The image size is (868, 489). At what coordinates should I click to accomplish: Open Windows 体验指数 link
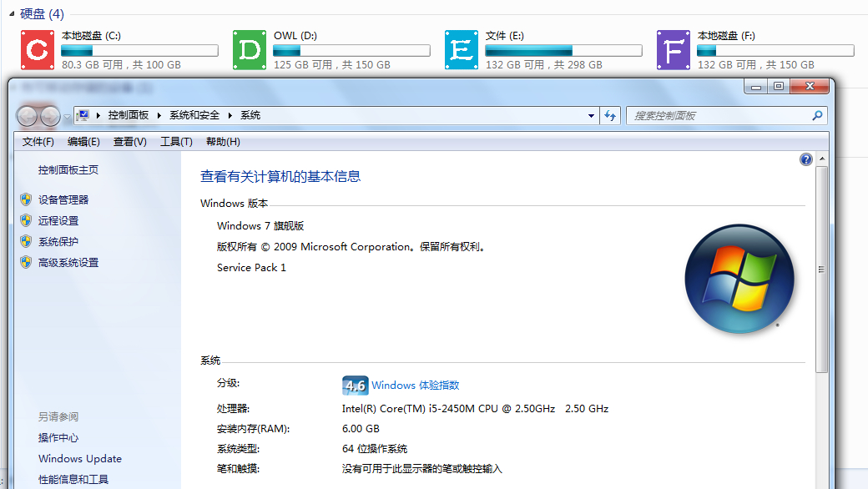click(x=415, y=385)
